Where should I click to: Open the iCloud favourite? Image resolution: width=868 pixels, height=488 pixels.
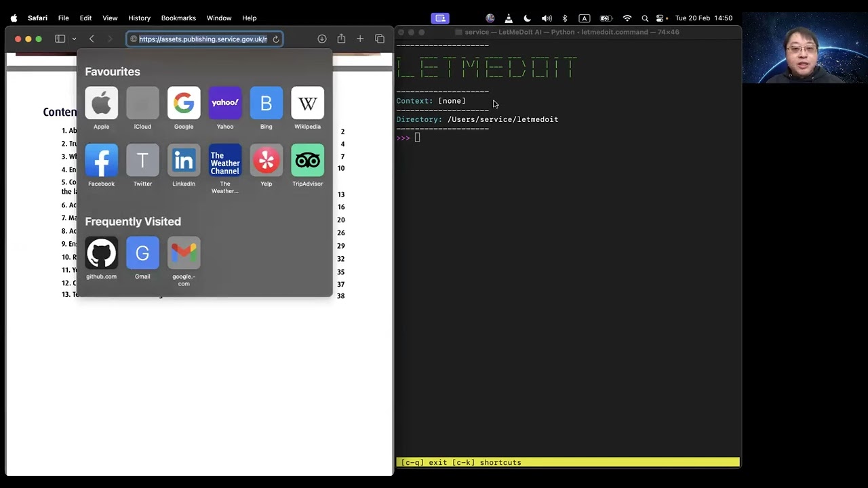[x=142, y=103]
